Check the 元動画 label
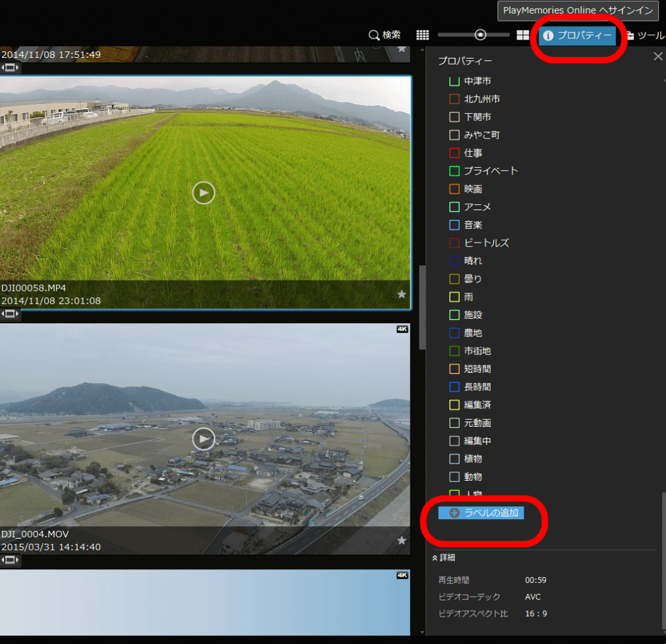 [454, 423]
